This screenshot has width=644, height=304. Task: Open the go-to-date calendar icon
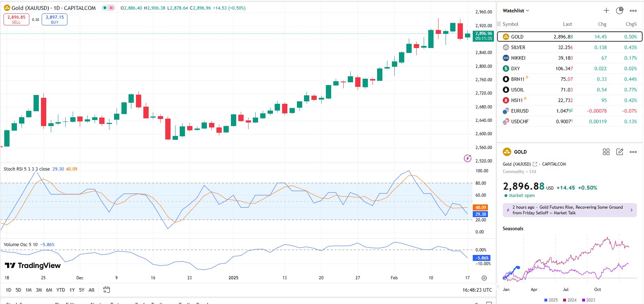[106, 290]
